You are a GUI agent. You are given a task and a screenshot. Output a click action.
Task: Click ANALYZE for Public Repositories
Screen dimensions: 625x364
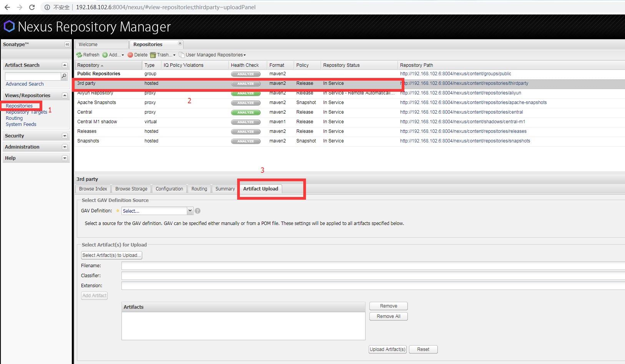tap(246, 74)
